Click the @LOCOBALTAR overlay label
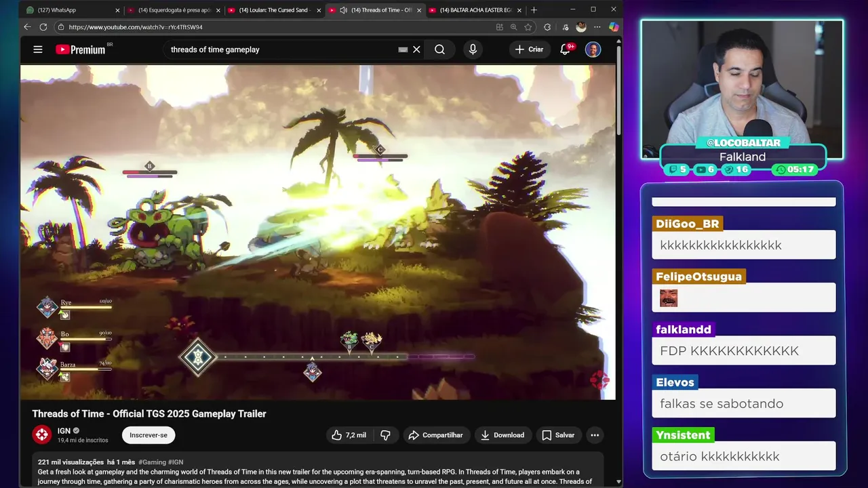Viewport: 868px width, 488px height. [x=743, y=142]
